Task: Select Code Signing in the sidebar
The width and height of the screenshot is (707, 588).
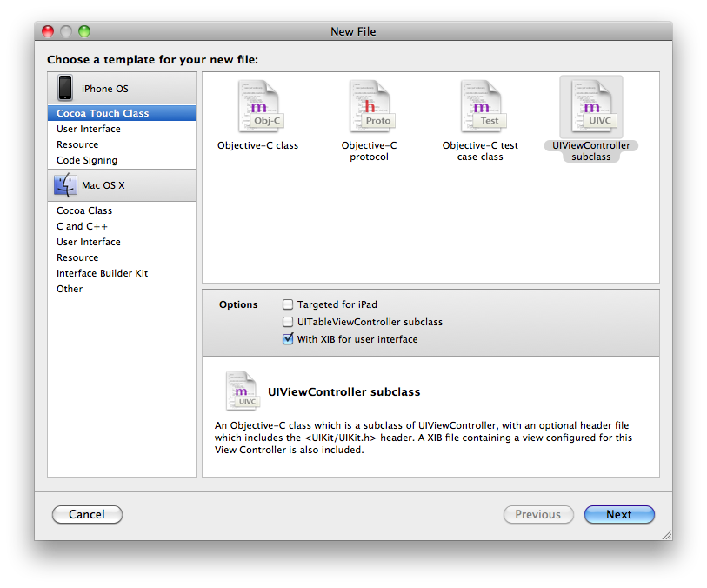Action: 87,160
